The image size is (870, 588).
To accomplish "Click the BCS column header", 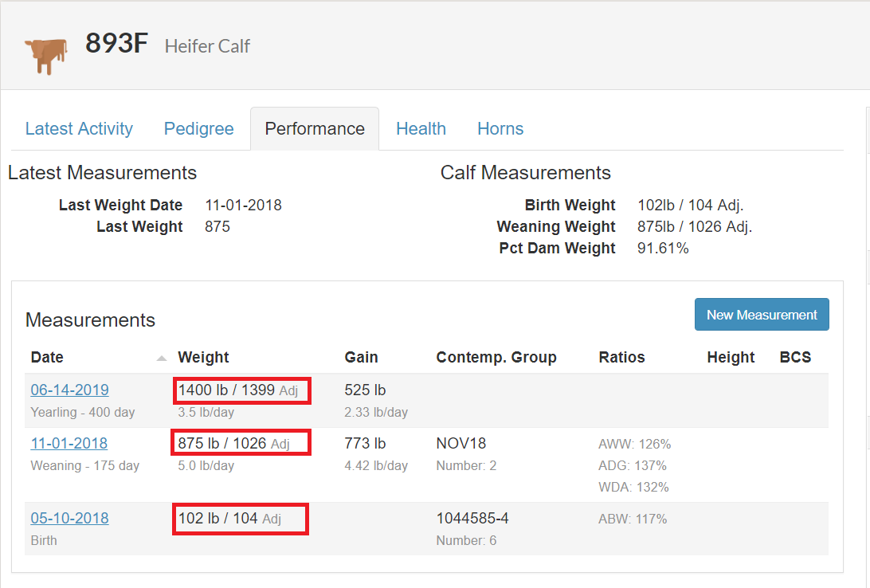I will click(795, 358).
